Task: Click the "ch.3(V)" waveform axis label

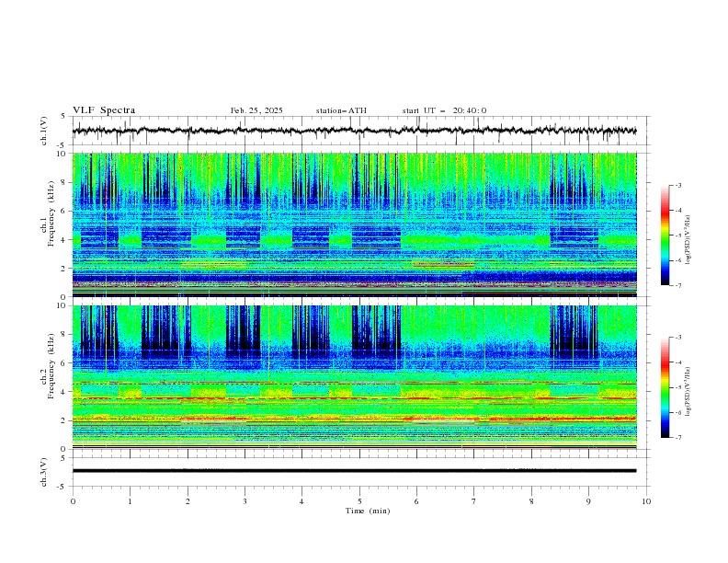Action: pyautogui.click(x=44, y=472)
